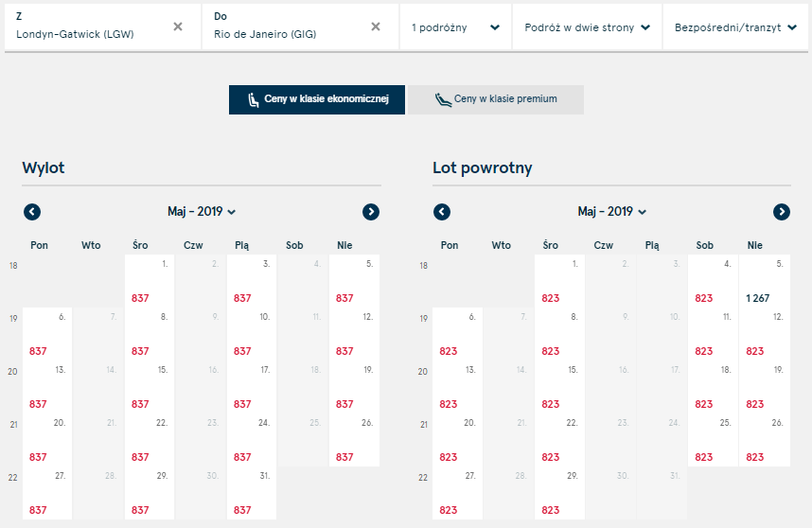Image resolution: width=812 pixels, height=528 pixels.
Task: Pick May 29 return date
Action: [x=560, y=493]
